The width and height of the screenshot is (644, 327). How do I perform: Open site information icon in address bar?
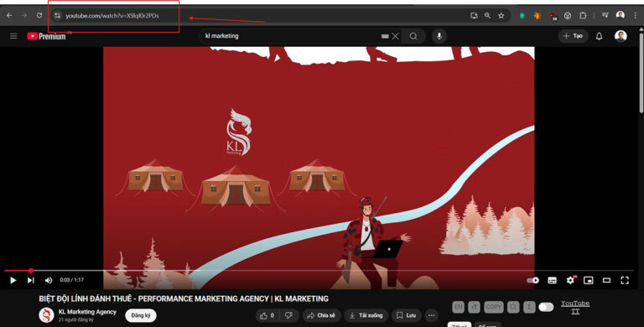58,16
